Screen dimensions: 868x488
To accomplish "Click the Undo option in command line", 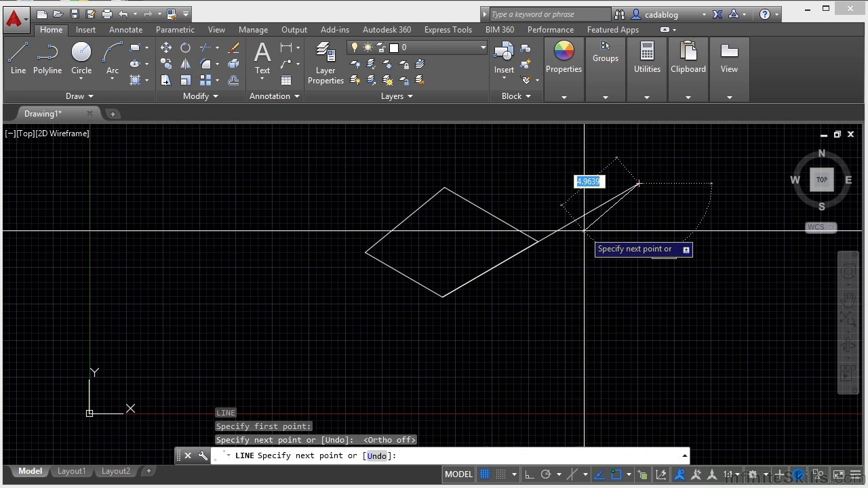I will pyautogui.click(x=376, y=456).
